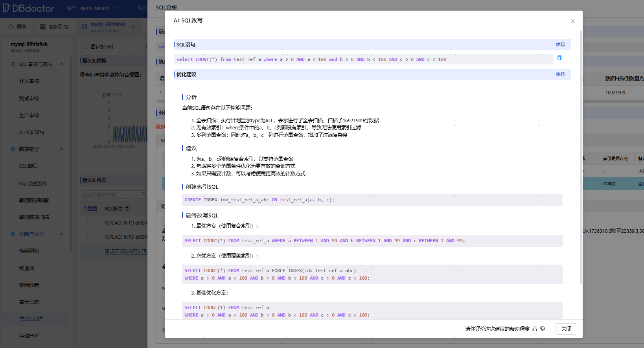
Task: Open the demo-tenant tenant dropdown
Action: [x=98, y=8]
